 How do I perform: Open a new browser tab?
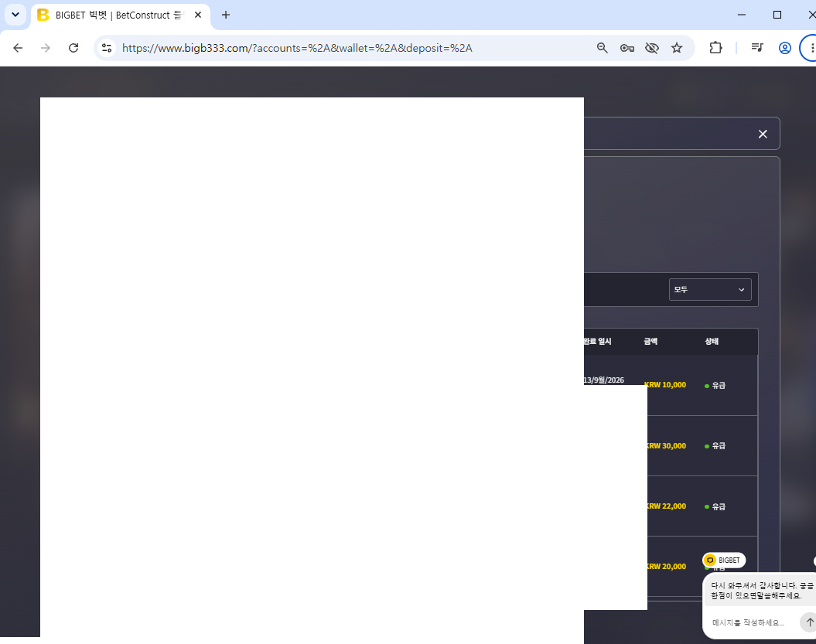(x=226, y=15)
